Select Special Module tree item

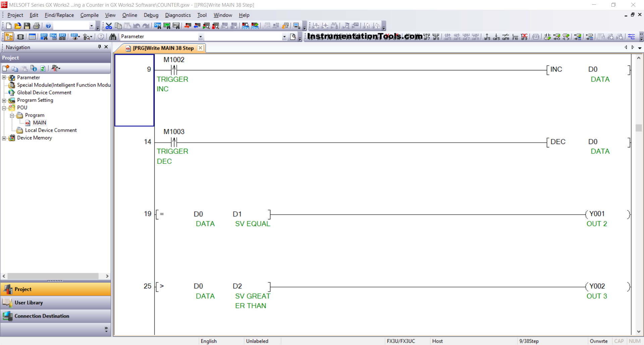point(64,85)
